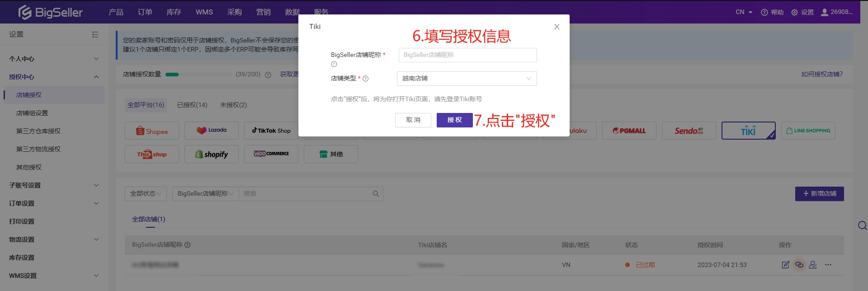Viewport: 868px width, 291px height.
Task: Click the re-authorize link icon in the VN row
Action: (799, 265)
